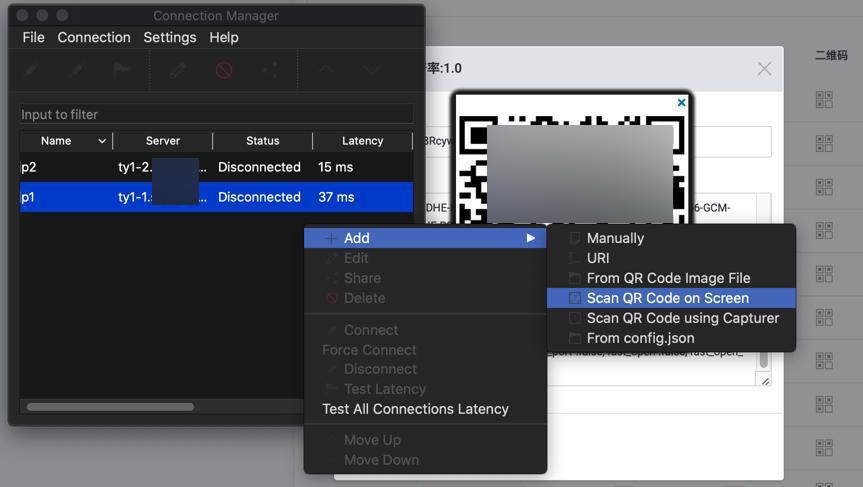This screenshot has width=863, height=487.
Task: Click Move Up in the context menu
Action: tap(425, 440)
